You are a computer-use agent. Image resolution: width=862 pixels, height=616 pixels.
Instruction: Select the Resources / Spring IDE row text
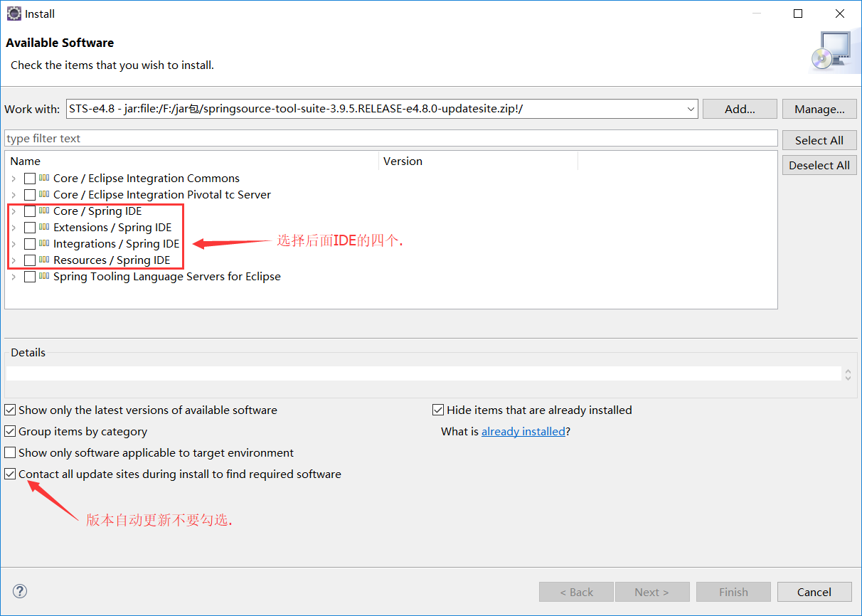pos(112,260)
